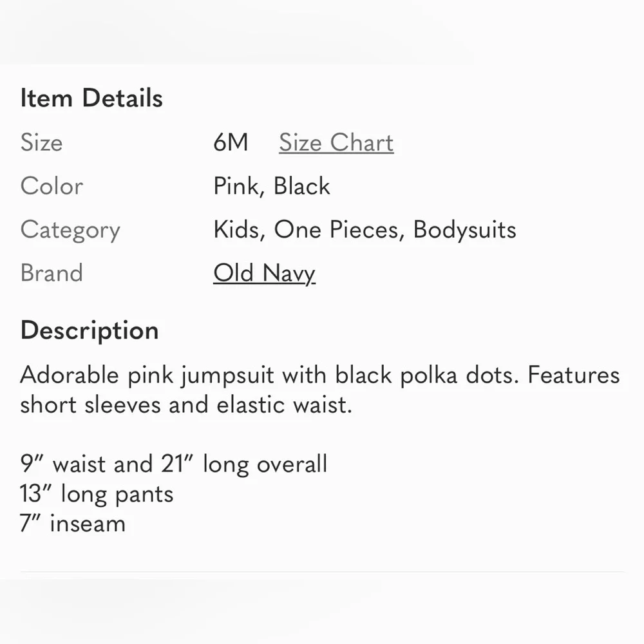Click the Kids category text
644x644 pixels.
[x=239, y=230]
